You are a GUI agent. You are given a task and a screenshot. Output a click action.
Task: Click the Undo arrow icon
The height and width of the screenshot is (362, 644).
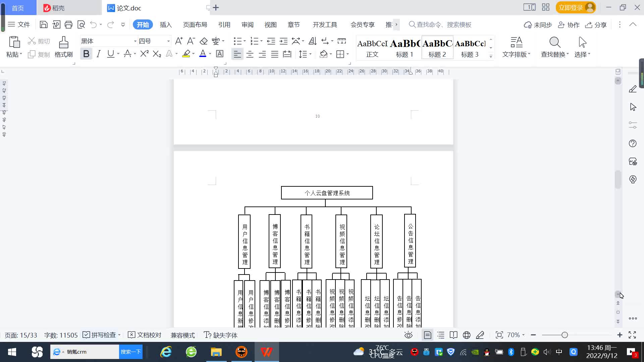(x=93, y=24)
